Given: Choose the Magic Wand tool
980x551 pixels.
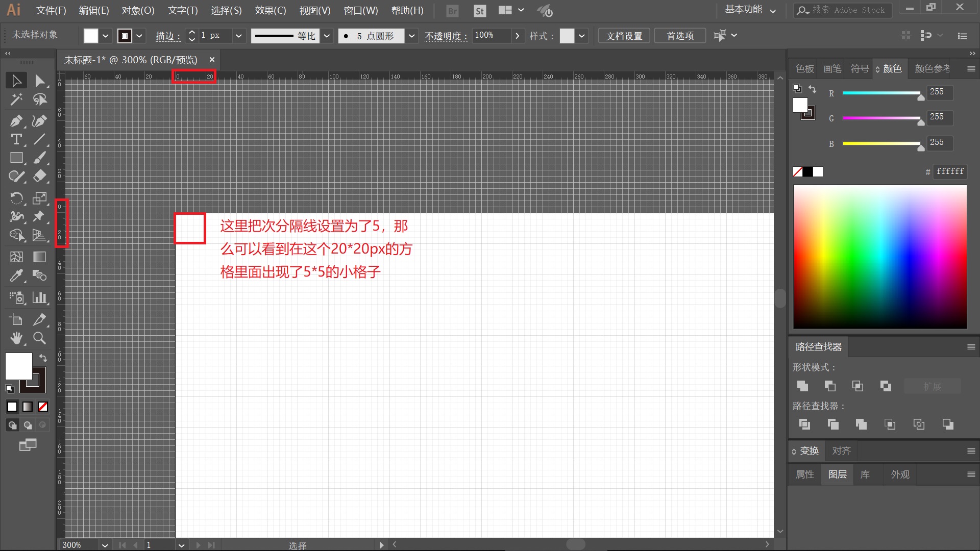Looking at the screenshot, I should pos(16,99).
